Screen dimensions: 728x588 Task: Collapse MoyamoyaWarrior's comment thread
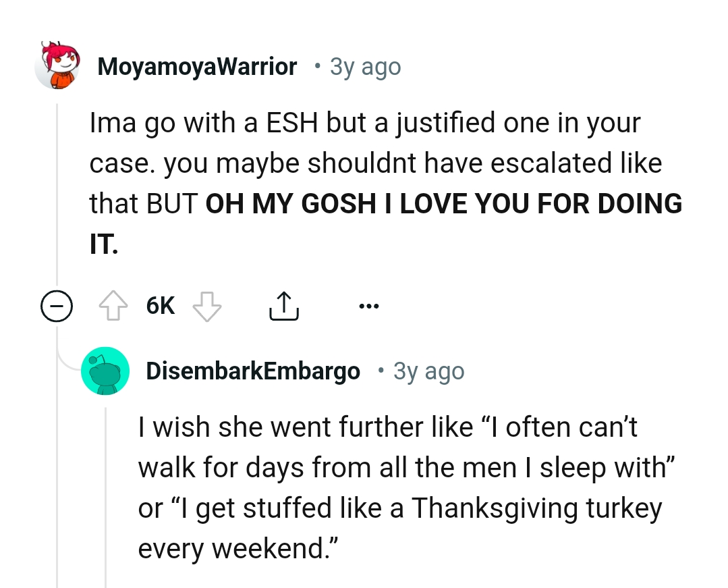[57, 306]
